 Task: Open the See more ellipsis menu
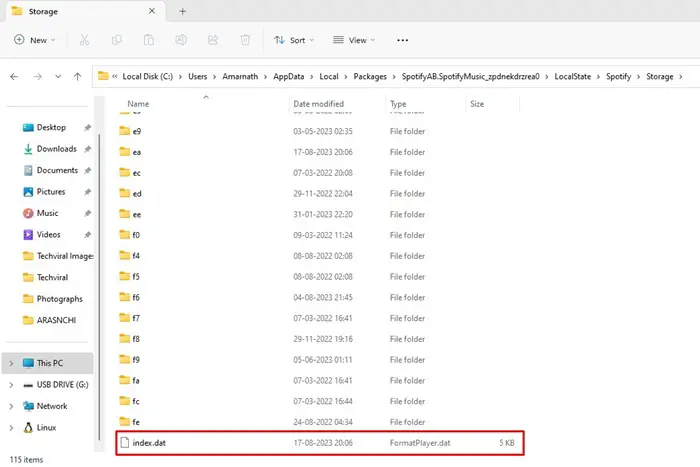coord(402,40)
